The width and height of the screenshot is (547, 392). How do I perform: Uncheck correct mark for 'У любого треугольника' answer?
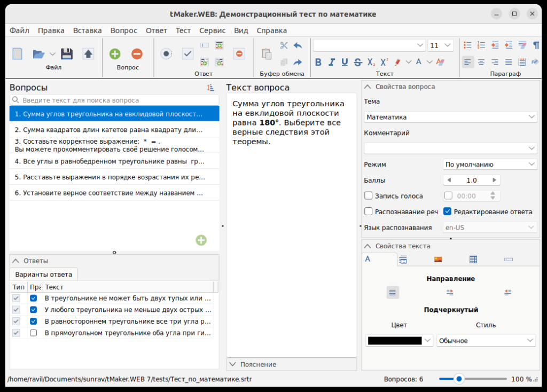[x=34, y=310]
